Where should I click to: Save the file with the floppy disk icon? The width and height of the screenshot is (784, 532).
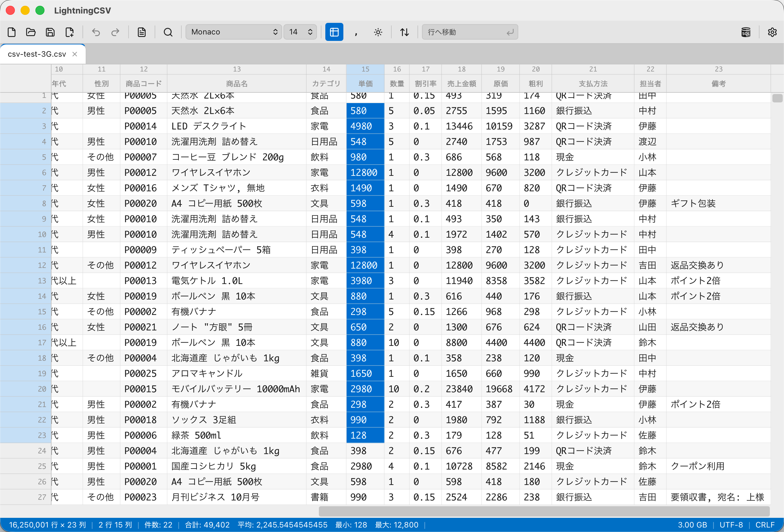50,32
